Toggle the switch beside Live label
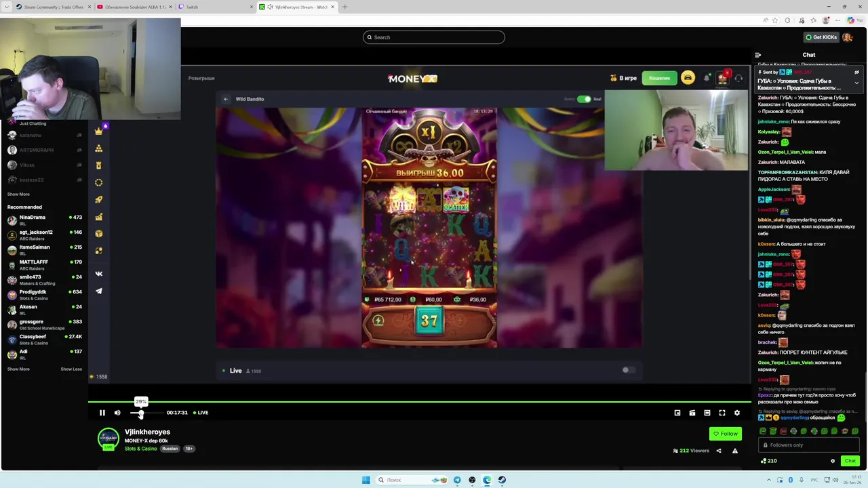 [x=628, y=370]
